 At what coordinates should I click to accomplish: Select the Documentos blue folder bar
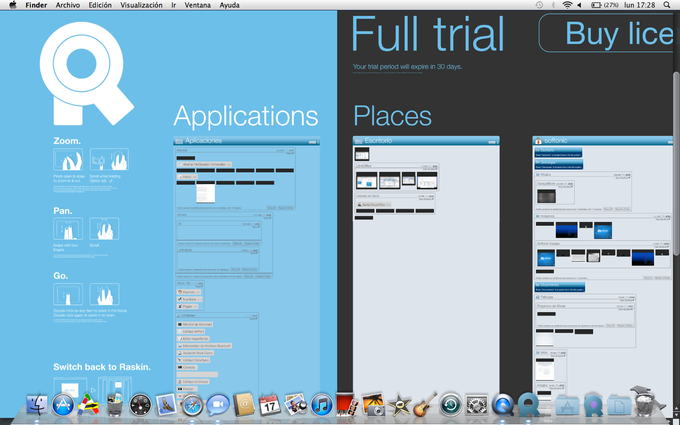[559, 287]
